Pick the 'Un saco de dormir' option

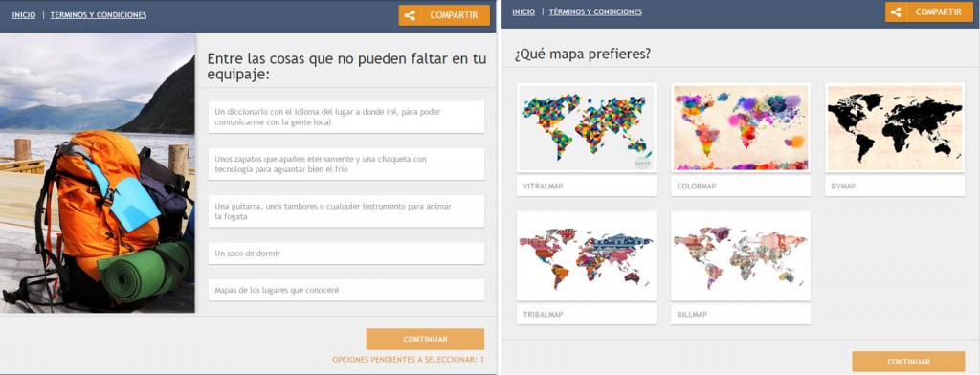[346, 254]
